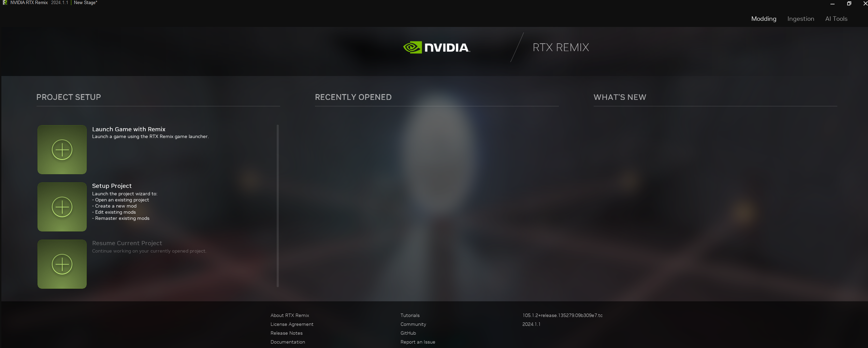The height and width of the screenshot is (348, 868).
Task: Restore down the RTX Remix window
Action: click(x=849, y=3)
